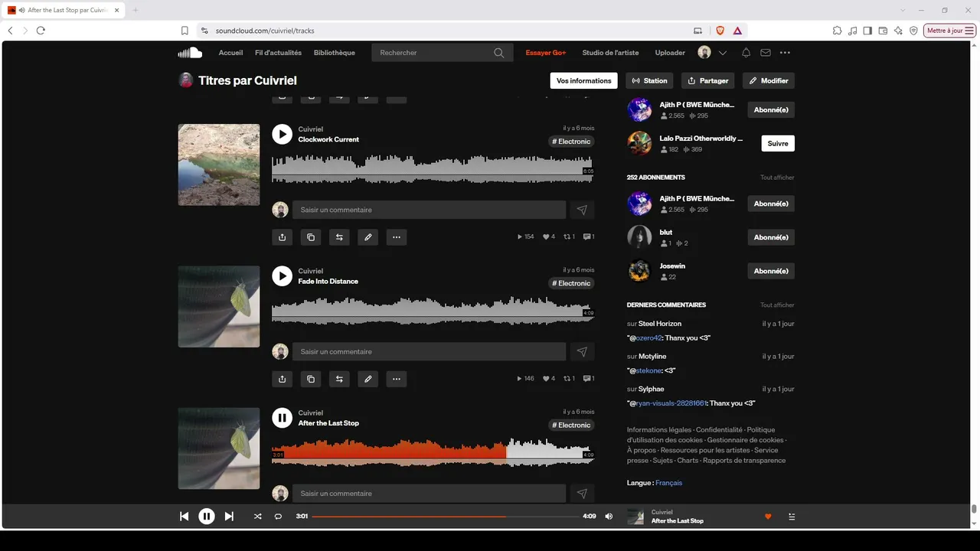The image size is (980, 551).
Task: Repost the Fade Into Distance track
Action: point(339,379)
